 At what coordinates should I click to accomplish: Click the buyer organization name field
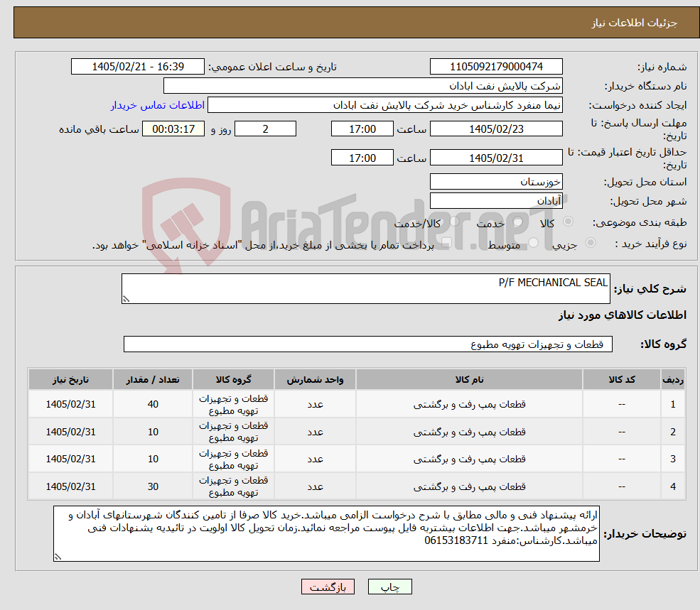[363, 86]
